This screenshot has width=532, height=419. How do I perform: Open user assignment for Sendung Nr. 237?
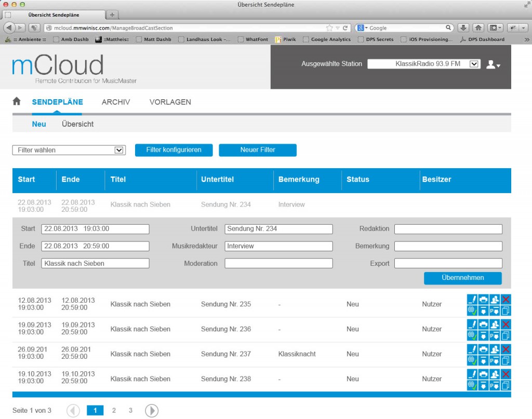coord(495,348)
